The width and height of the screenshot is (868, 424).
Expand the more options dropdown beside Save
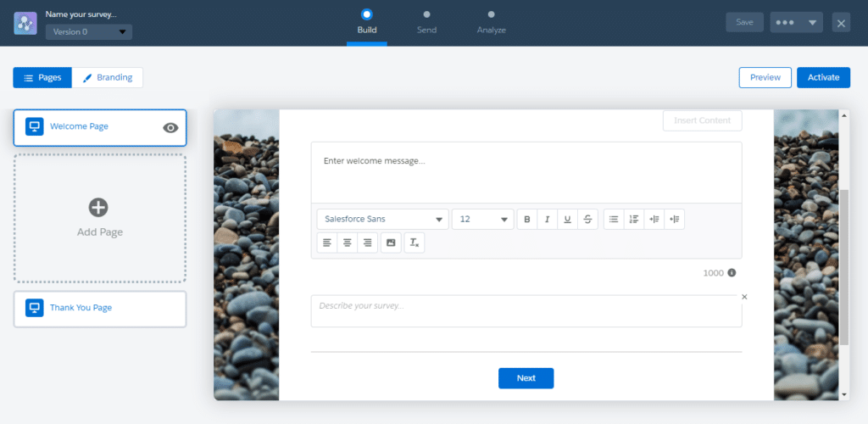coord(796,23)
